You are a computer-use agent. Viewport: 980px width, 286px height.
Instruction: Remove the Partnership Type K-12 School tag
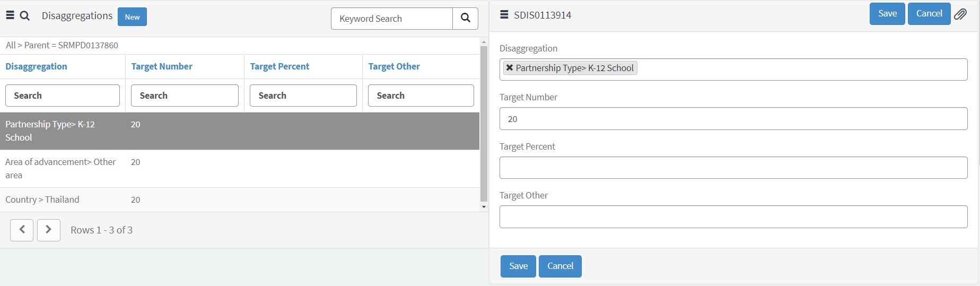(510, 68)
